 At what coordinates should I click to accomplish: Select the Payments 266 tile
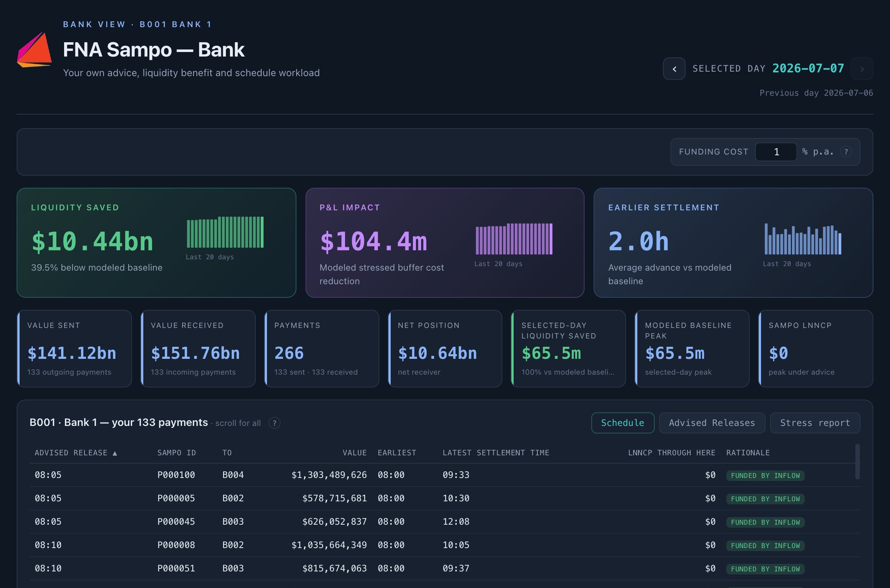click(322, 349)
